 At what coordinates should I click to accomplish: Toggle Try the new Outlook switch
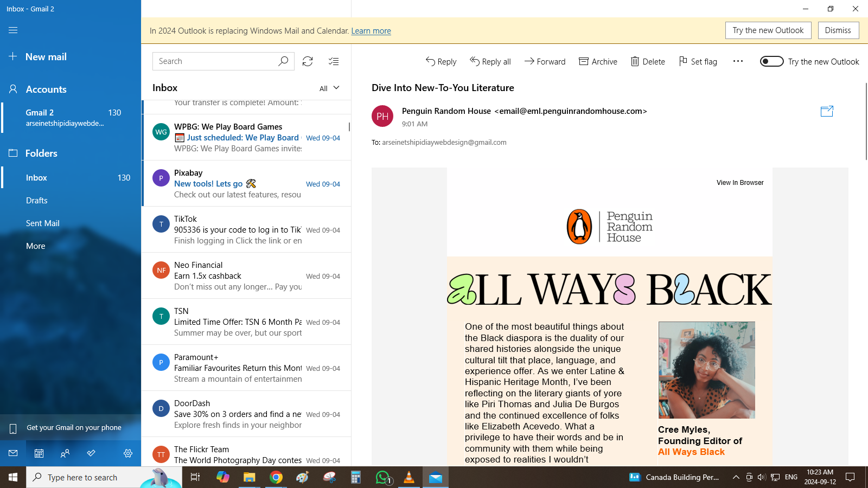click(771, 61)
